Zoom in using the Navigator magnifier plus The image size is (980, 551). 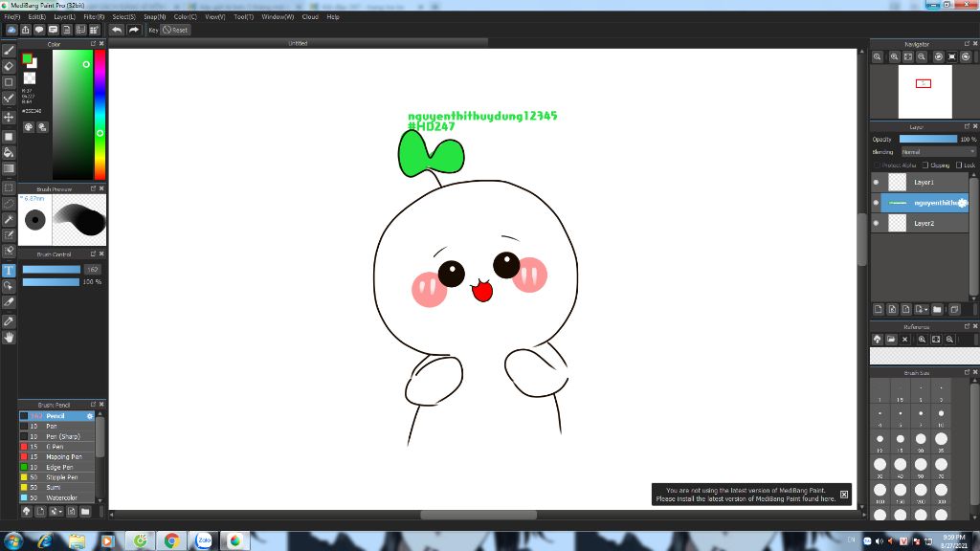[895, 56]
